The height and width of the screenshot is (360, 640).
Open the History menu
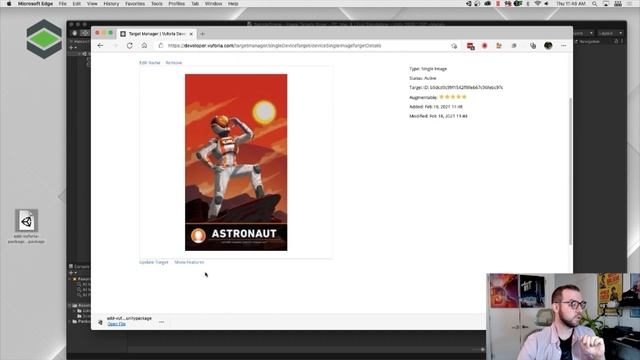(111, 4)
